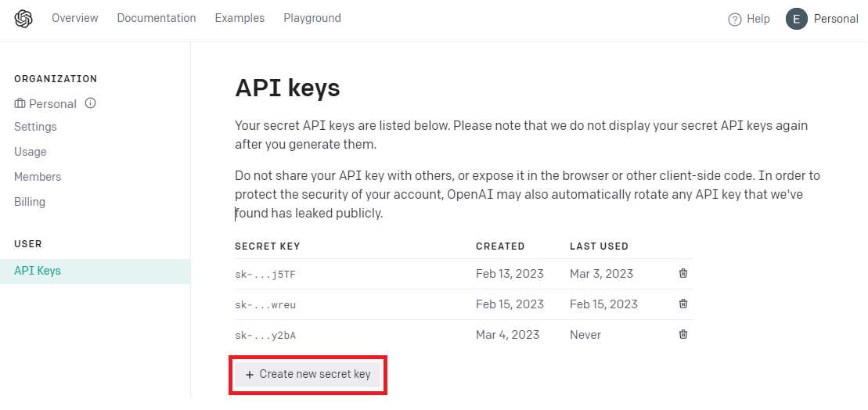The height and width of the screenshot is (410, 868).
Task: Open Members in the sidebar
Action: [38, 177]
